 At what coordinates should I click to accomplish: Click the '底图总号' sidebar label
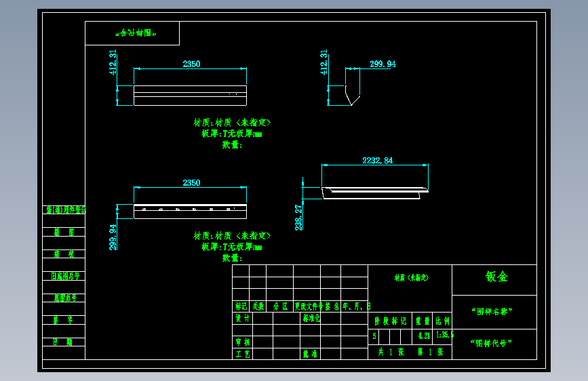click(65, 298)
